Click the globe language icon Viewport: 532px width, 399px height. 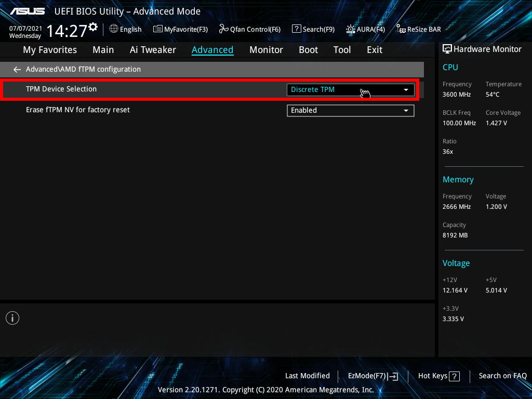pos(114,29)
